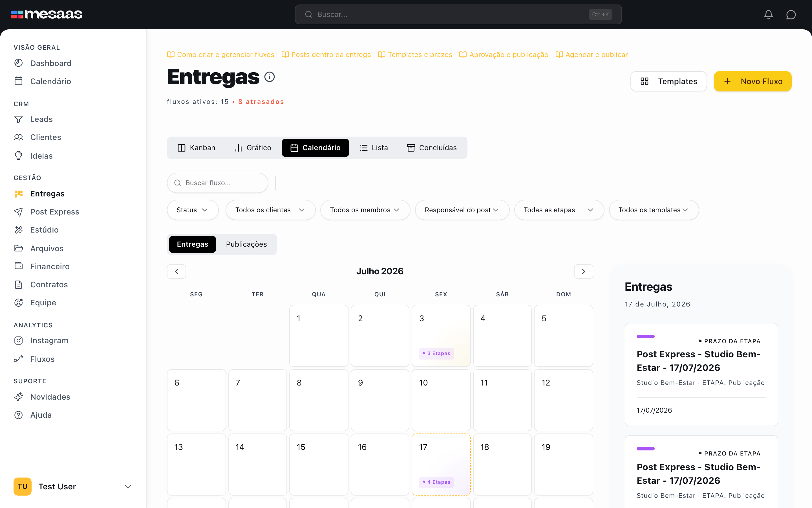Click the Buscar fluxo search field

[x=217, y=183]
